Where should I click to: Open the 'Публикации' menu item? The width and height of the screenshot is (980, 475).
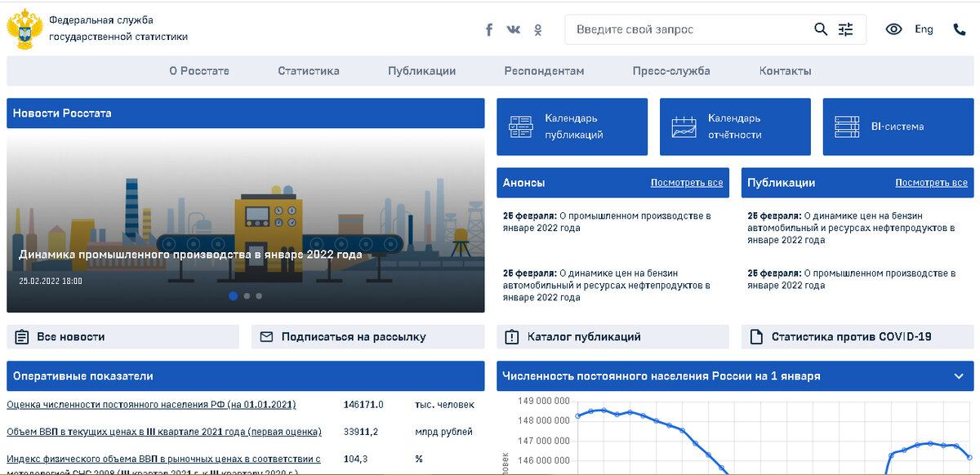tap(422, 71)
